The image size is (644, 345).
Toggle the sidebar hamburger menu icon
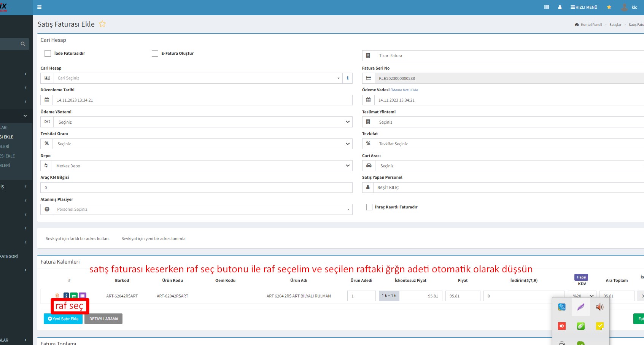(x=39, y=7)
